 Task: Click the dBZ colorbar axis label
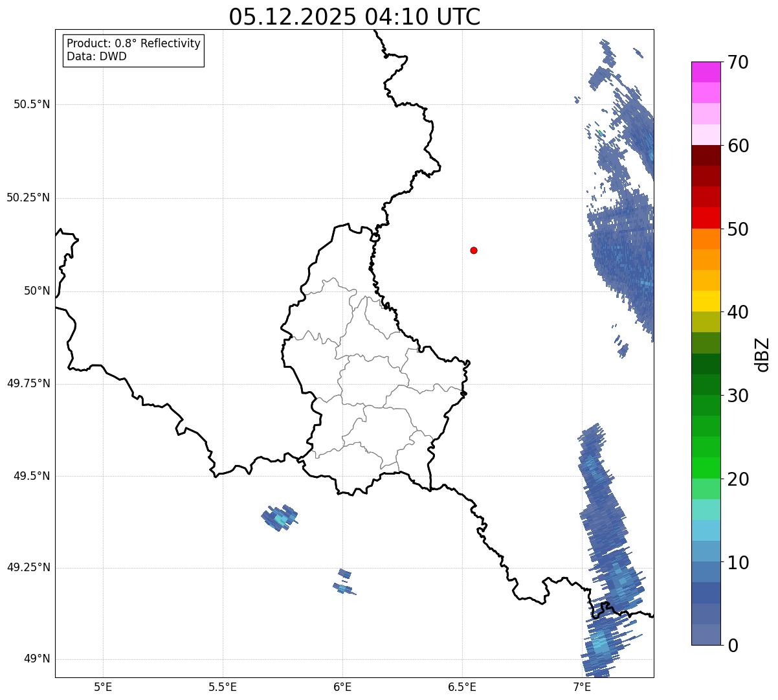click(762, 354)
